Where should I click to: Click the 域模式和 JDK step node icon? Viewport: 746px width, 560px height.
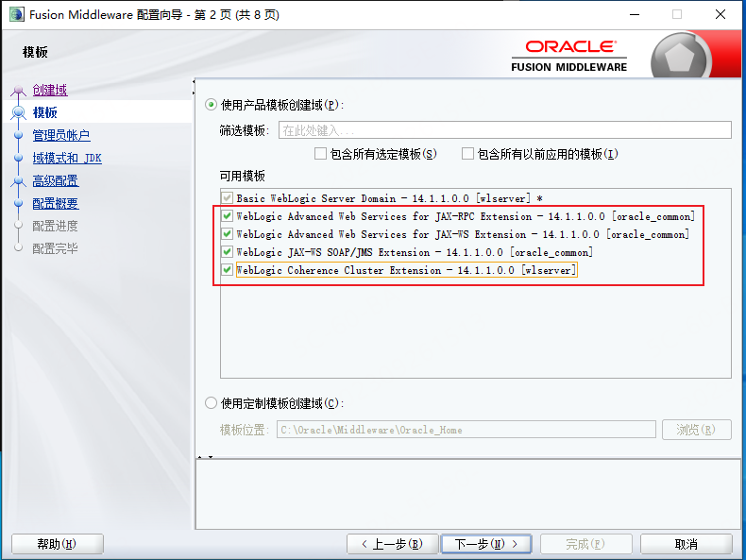(x=19, y=158)
